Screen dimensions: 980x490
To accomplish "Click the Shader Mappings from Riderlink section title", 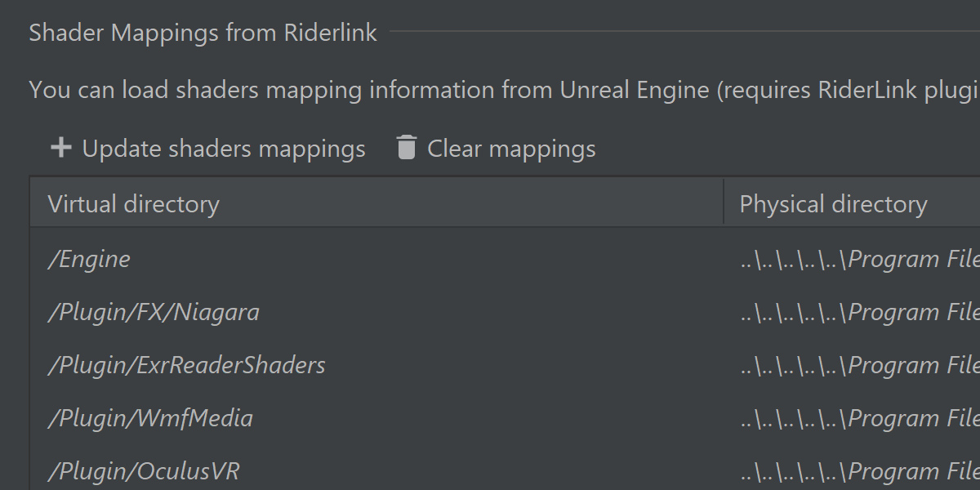I will 203,33.
